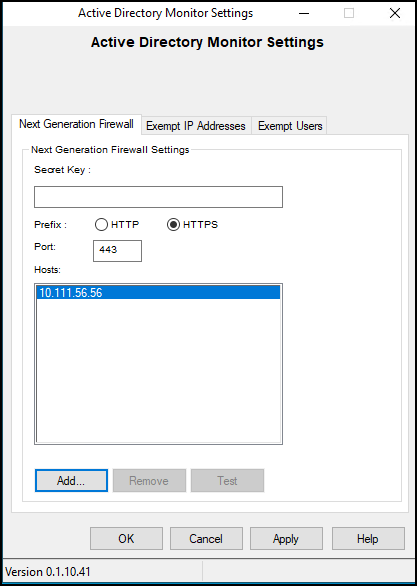Open the Exempt IP Addresses tab
The width and height of the screenshot is (417, 586).
pyautogui.click(x=196, y=126)
